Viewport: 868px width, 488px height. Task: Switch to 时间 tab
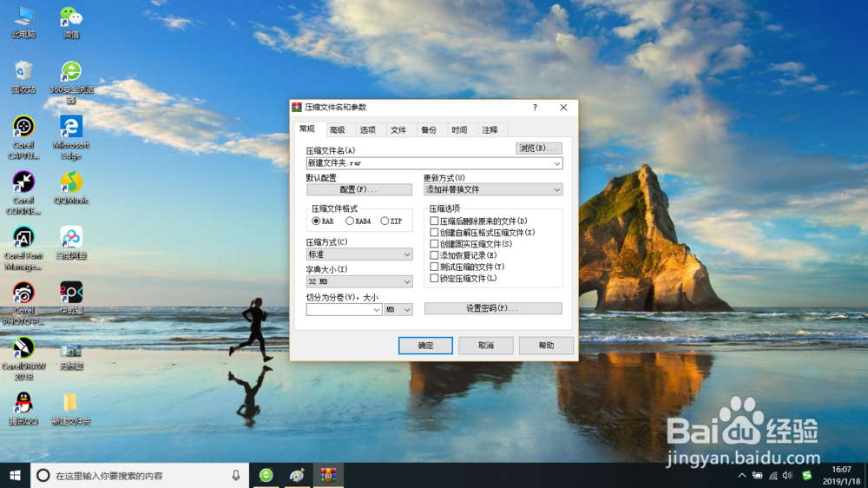click(x=459, y=130)
